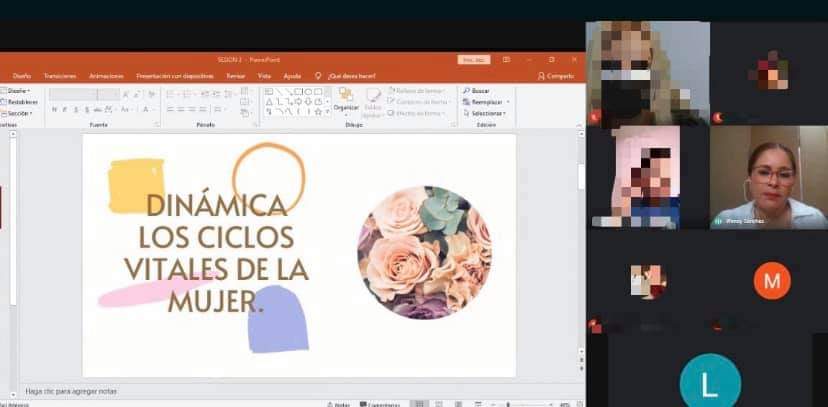The image size is (828, 407).
Task: Click the Notas status bar button
Action: 340,404
